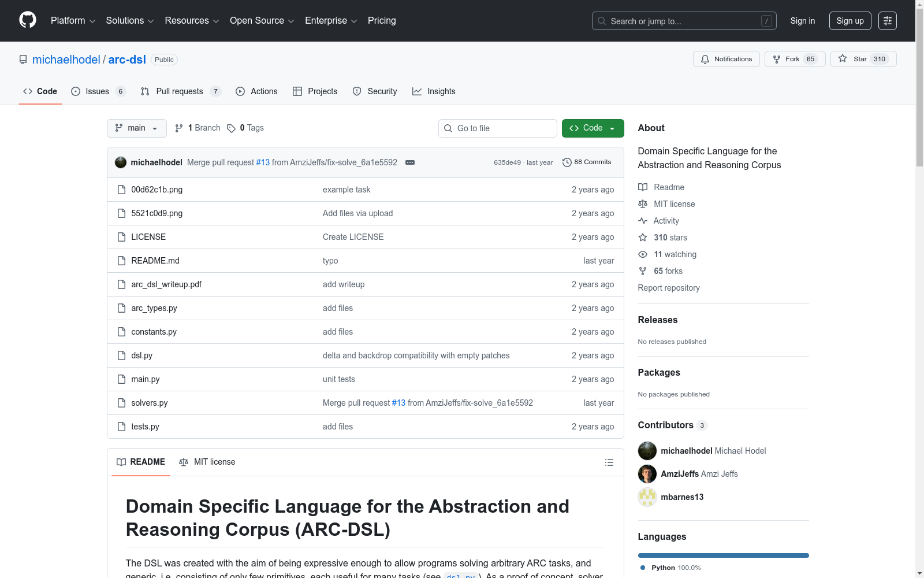The height and width of the screenshot is (578, 924).
Task: Click the Notifications bell button
Action: pyautogui.click(x=726, y=59)
